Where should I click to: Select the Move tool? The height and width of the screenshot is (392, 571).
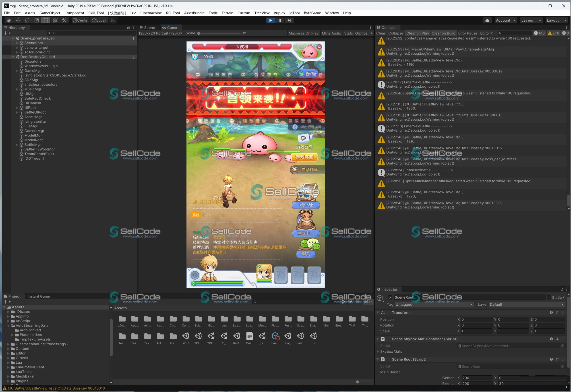pyautogui.click(x=18, y=20)
